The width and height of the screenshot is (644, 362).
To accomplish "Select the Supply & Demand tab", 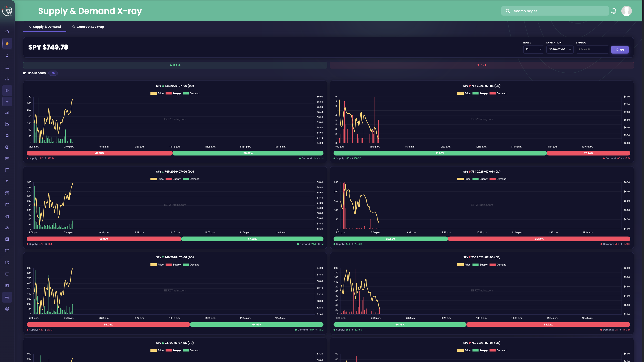I will (45, 27).
